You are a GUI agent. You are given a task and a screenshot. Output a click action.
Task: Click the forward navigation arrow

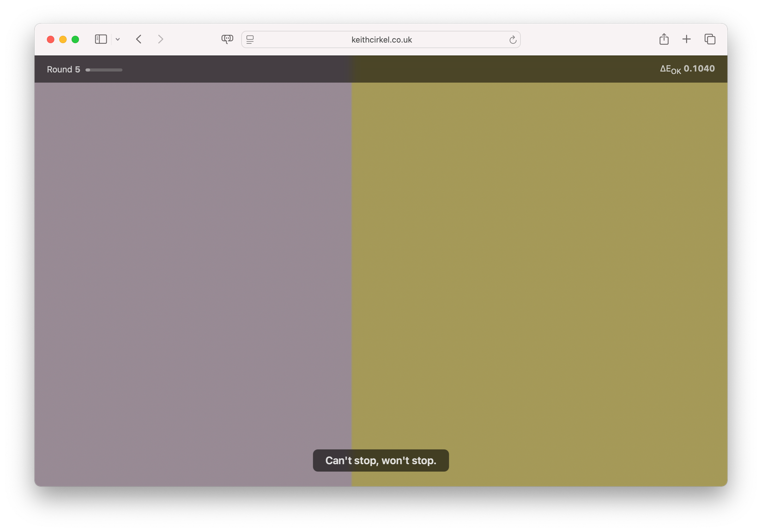160,39
